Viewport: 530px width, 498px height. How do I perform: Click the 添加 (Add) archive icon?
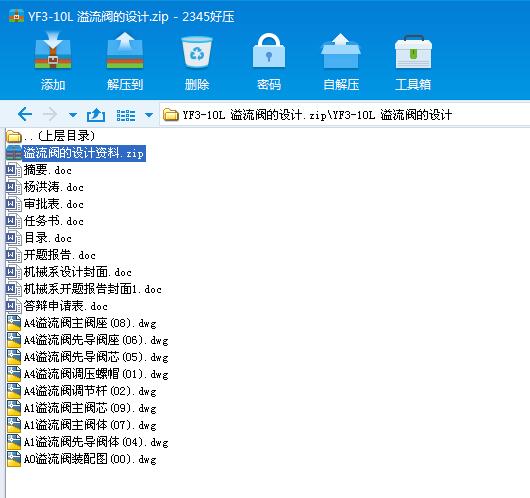click(x=53, y=51)
